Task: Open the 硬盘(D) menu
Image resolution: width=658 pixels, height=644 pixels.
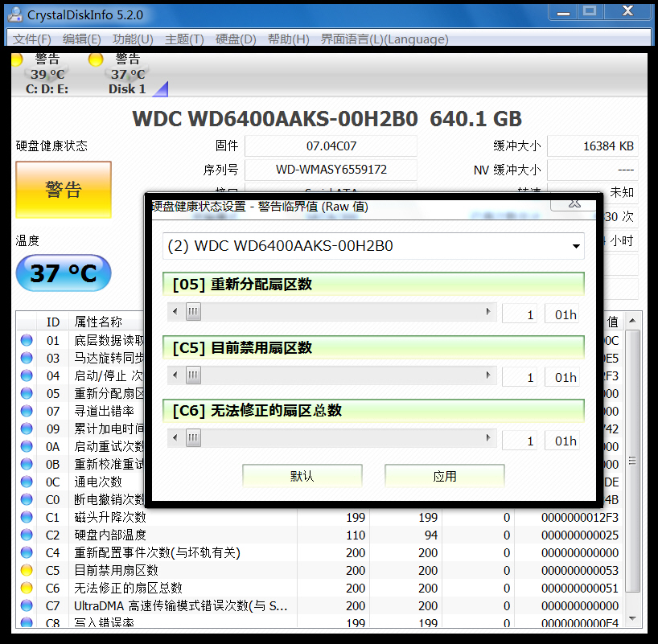Action: (236, 39)
